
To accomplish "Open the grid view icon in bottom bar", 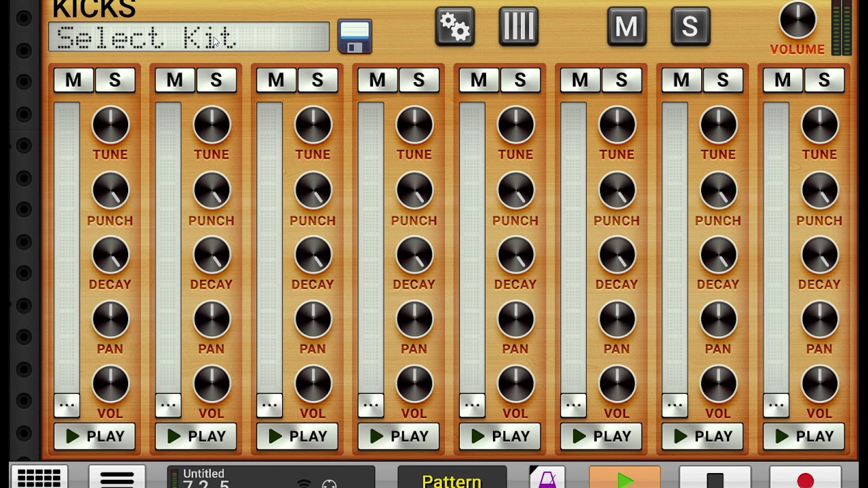I will click(x=39, y=477).
